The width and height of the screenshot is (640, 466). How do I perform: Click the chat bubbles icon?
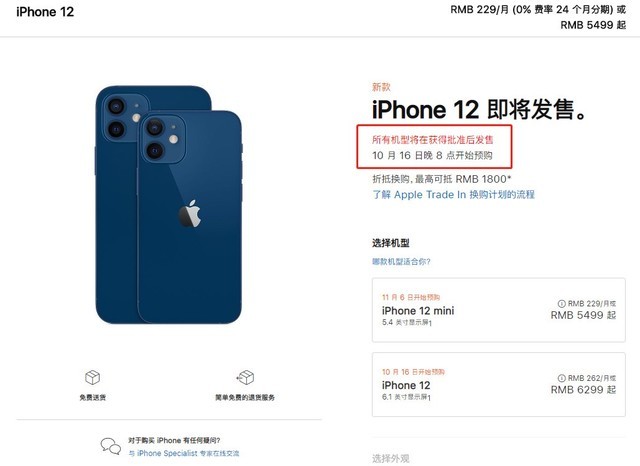[111, 446]
